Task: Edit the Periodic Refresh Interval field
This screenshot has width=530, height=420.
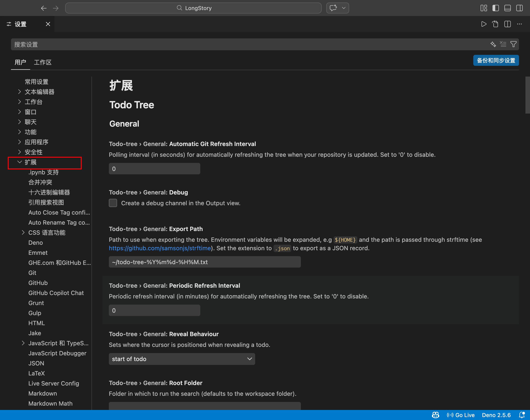Action: pos(154,311)
